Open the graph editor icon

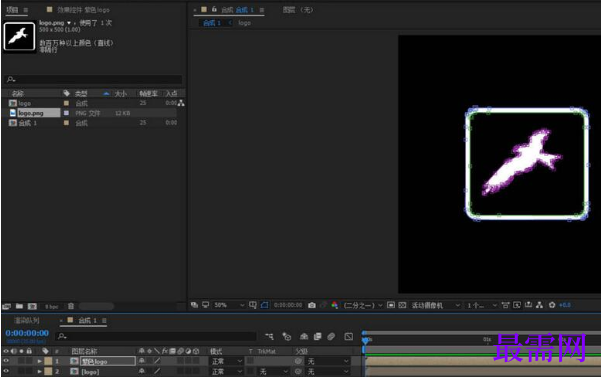349,337
